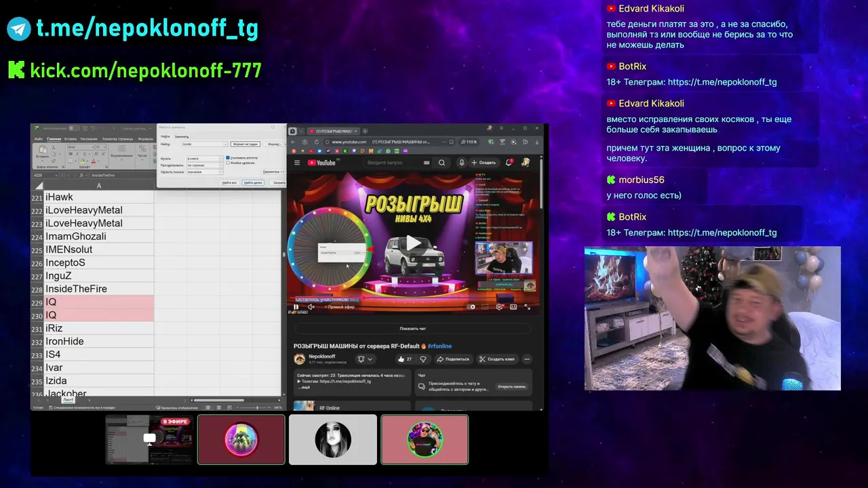Select the РОЗЫГРЫШ МАШ browser tab

pyautogui.click(x=333, y=131)
